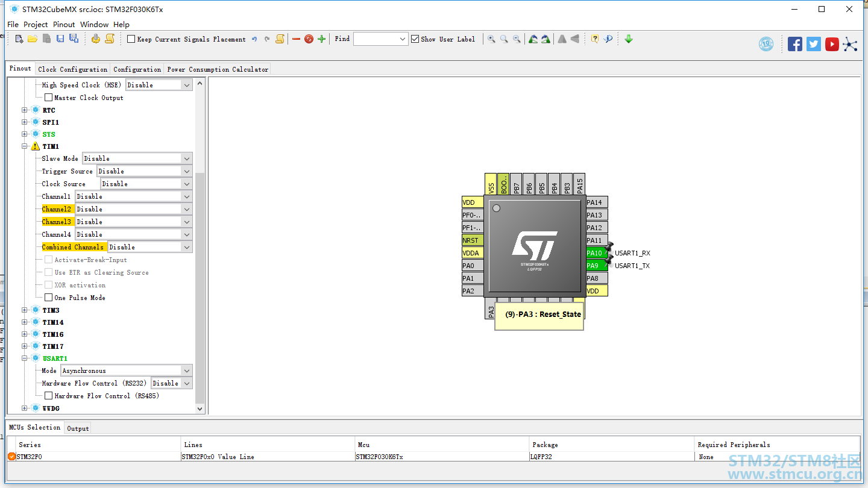
Task: Open the Facebook link icon
Action: click(795, 44)
